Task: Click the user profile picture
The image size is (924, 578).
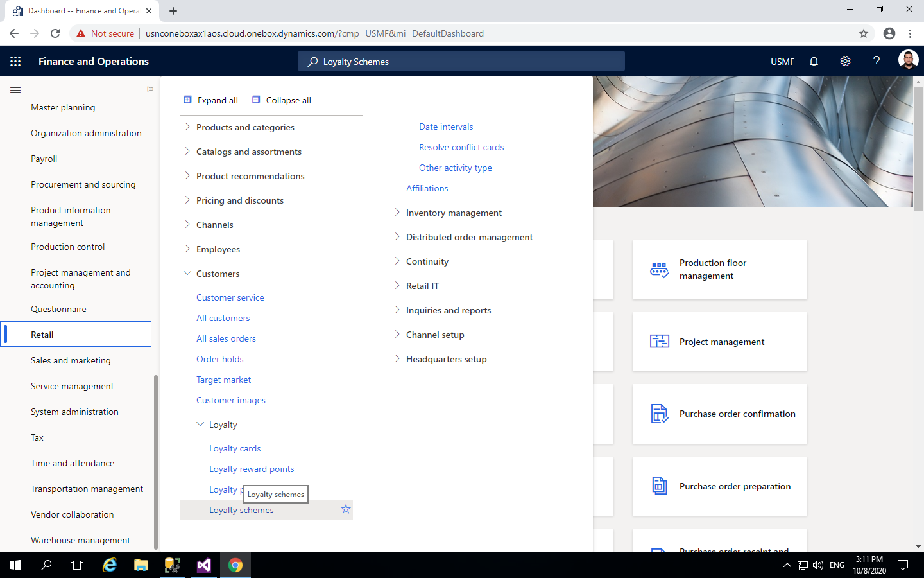Action: point(908,61)
